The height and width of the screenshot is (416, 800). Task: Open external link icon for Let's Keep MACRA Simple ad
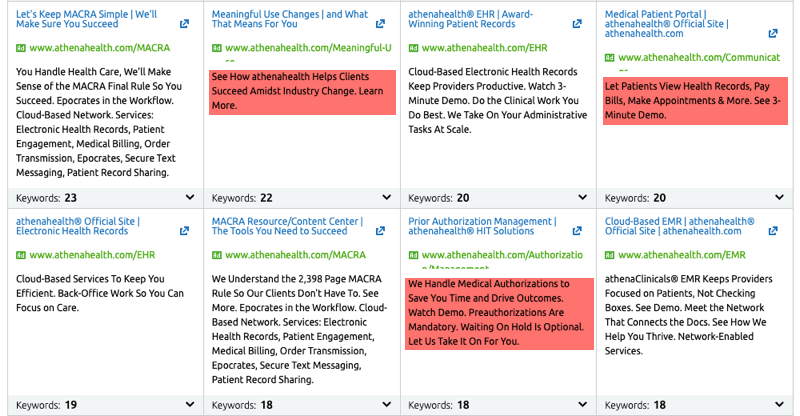point(185,23)
